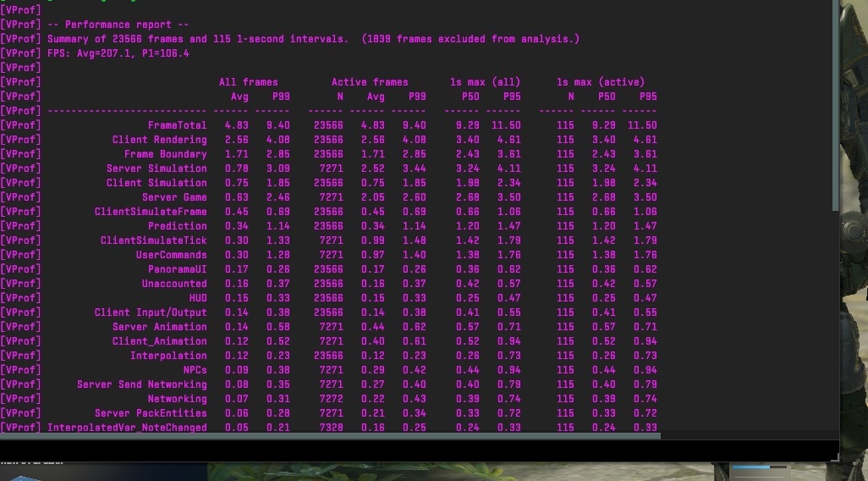Click the value 0.58 in Server Animation row
The image size is (868, 481).
pyautogui.click(x=277, y=328)
